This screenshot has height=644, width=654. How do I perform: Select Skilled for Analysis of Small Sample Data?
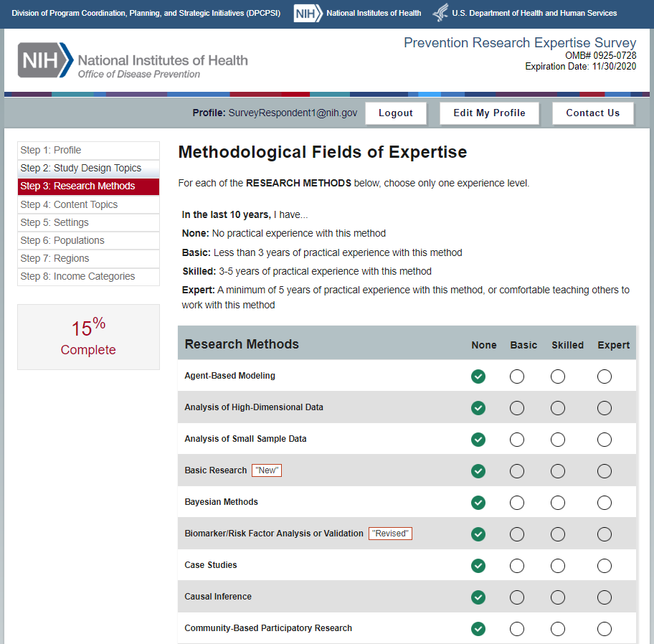point(558,440)
